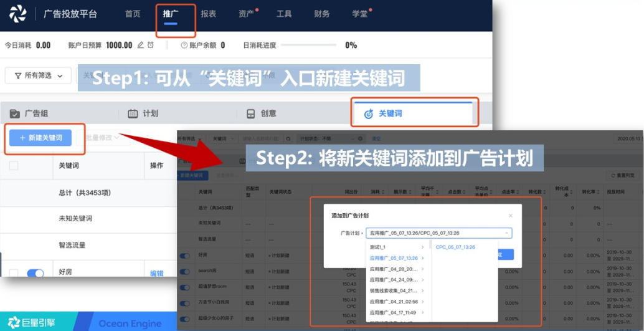Click the pencil icon to edit 账户日预算
The image size is (644, 331).
[x=141, y=45]
